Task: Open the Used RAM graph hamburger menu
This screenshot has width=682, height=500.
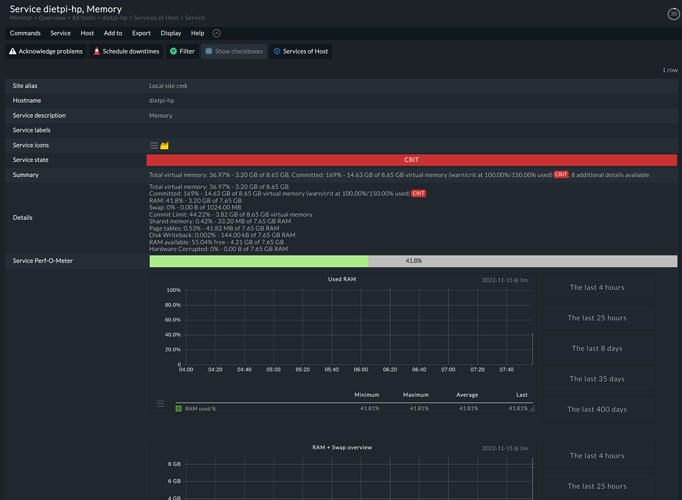Action: (x=160, y=404)
